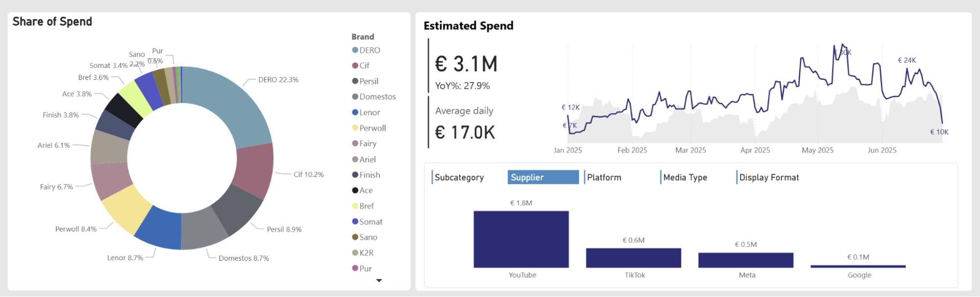Viewport: 980px width, 297px height.
Task: Select the Somat legend color marker
Action: click(354, 222)
